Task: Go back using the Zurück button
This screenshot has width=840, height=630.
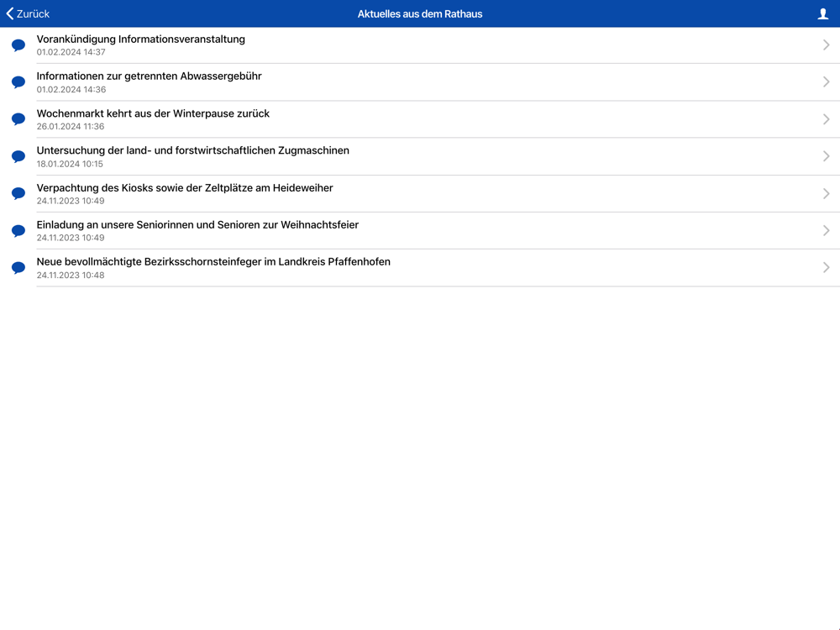Action: tap(28, 14)
